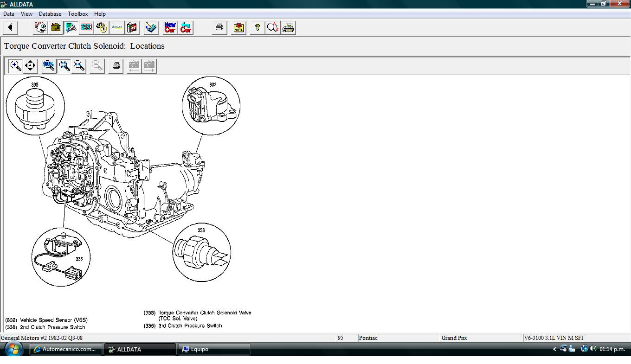
Task: Select the zoom-in magnifier tool
Action: click(15, 65)
